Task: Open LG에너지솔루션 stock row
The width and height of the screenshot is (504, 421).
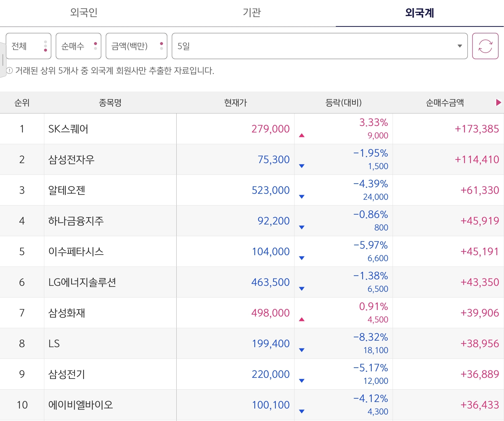Action: [252, 282]
